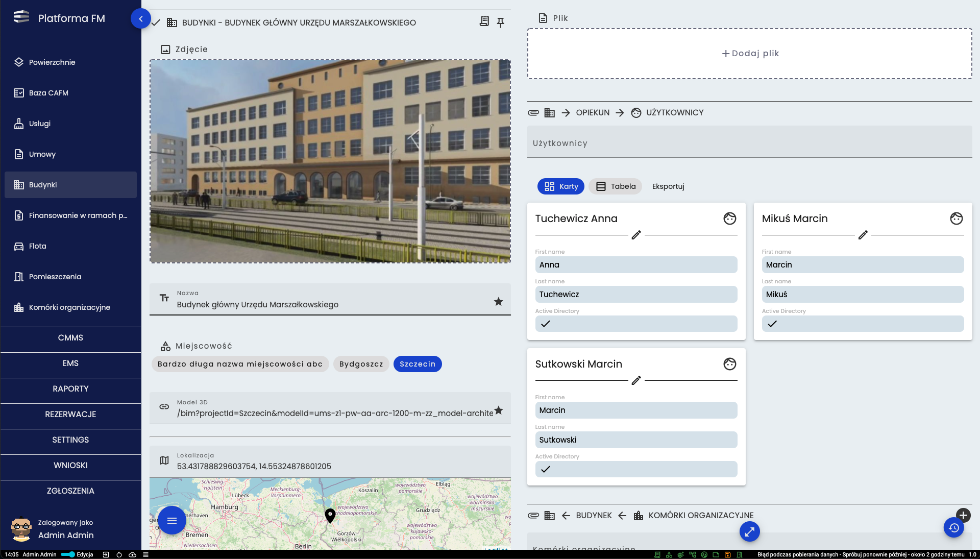Viewport: 980px width, 559px height.
Task: Click the Pomieszczenia door icon
Action: pos(19,277)
